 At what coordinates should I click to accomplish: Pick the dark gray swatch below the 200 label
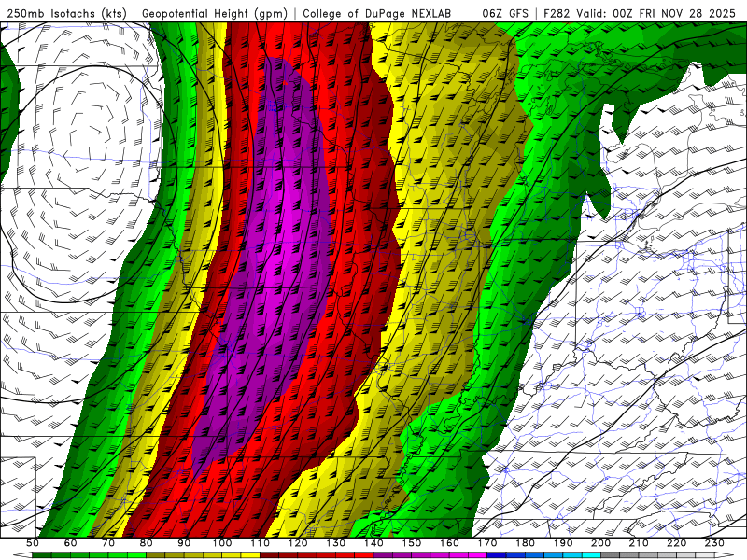(x=610, y=555)
